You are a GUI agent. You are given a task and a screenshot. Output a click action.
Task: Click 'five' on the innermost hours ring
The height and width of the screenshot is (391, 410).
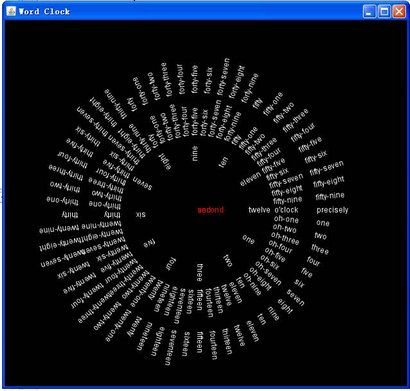[149, 243]
